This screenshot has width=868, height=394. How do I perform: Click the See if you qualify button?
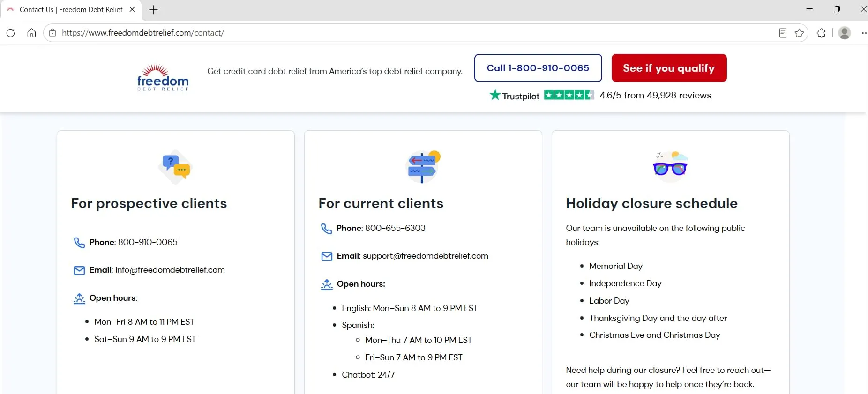coord(669,68)
